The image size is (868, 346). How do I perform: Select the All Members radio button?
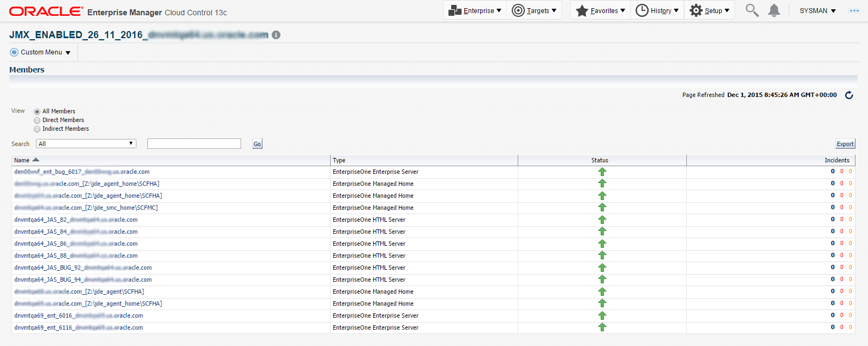pos(37,112)
